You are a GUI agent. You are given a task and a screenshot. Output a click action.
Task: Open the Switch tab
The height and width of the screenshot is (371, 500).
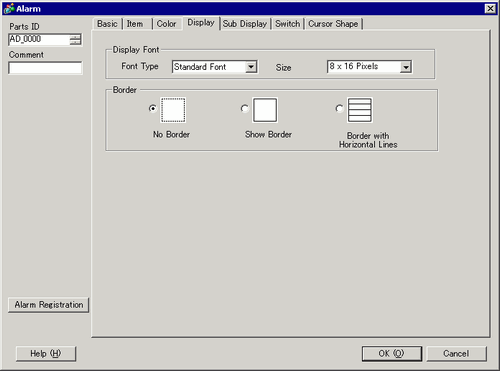coord(288,24)
